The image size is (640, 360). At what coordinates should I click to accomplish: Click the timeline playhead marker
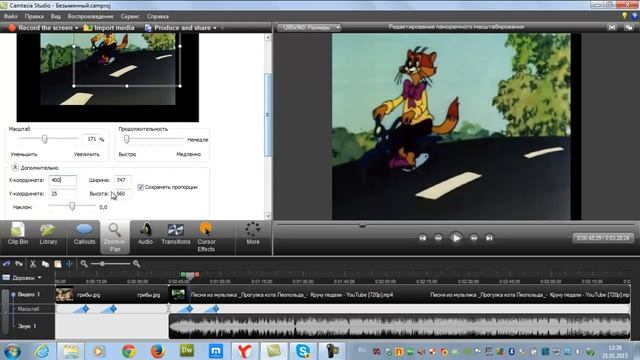190,276
